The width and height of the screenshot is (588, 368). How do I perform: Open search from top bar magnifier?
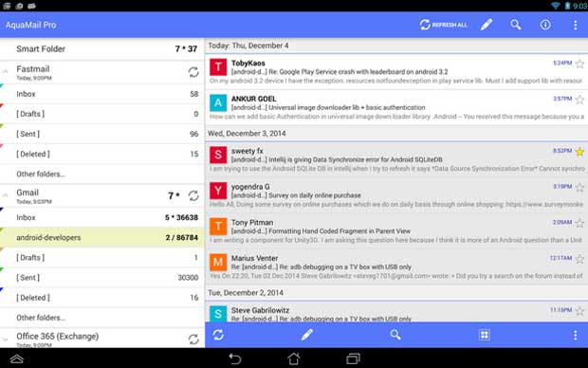point(516,25)
